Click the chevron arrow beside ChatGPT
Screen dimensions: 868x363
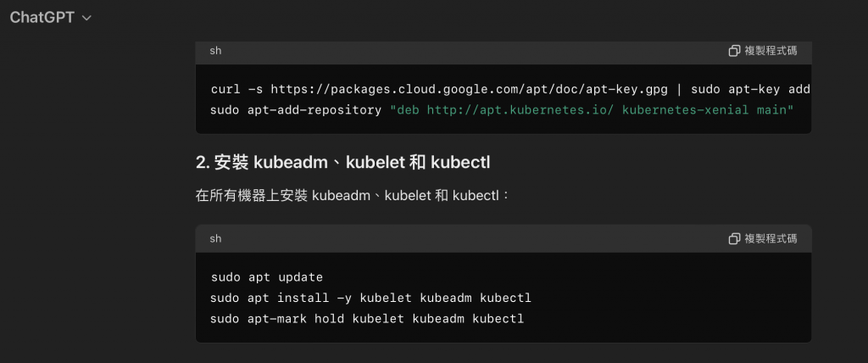[86, 18]
